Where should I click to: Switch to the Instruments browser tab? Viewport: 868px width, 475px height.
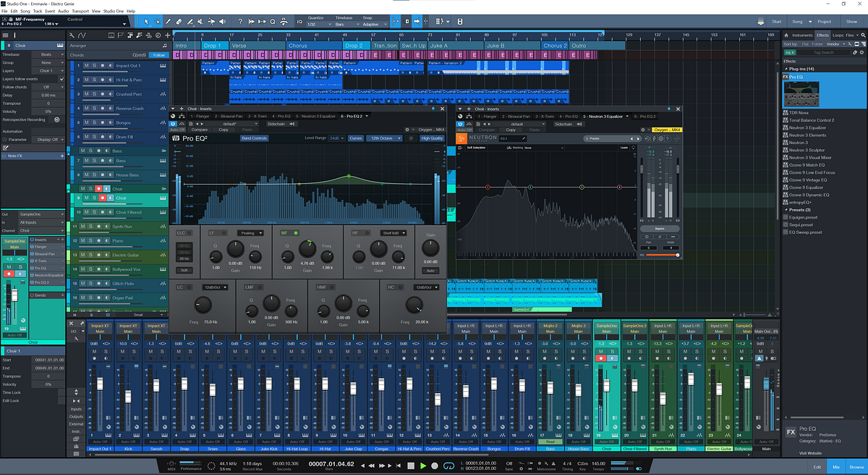click(x=802, y=35)
